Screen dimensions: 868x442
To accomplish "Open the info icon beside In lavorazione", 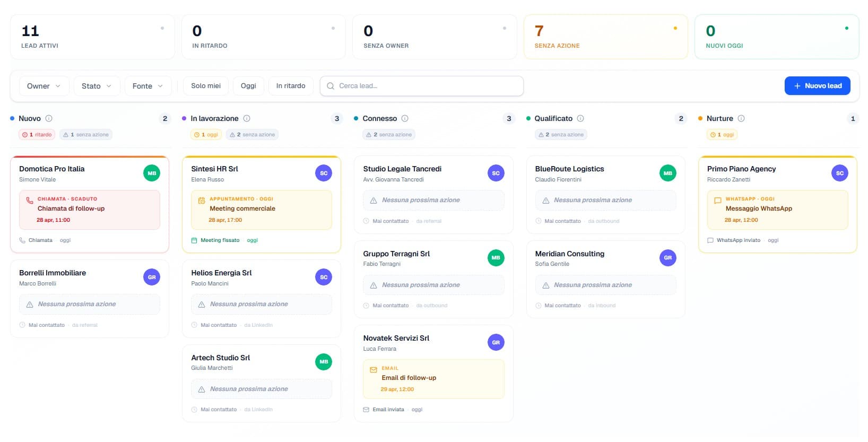I will (247, 118).
